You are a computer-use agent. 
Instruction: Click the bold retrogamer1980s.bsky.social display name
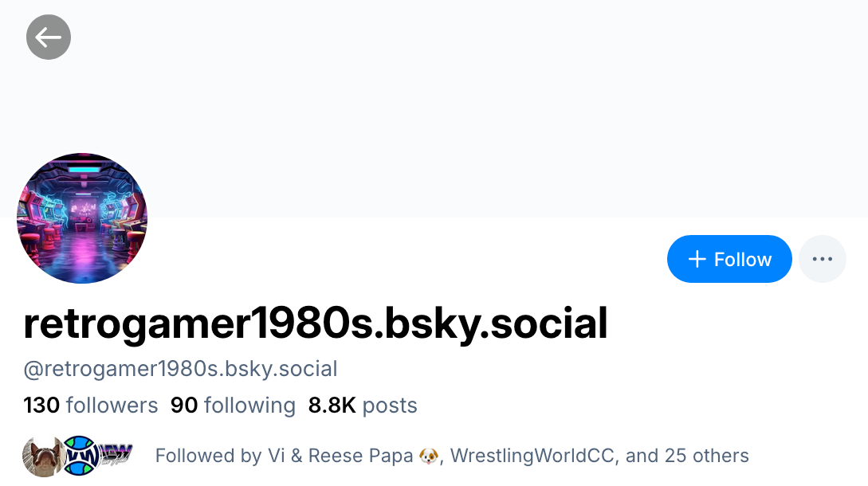point(316,323)
